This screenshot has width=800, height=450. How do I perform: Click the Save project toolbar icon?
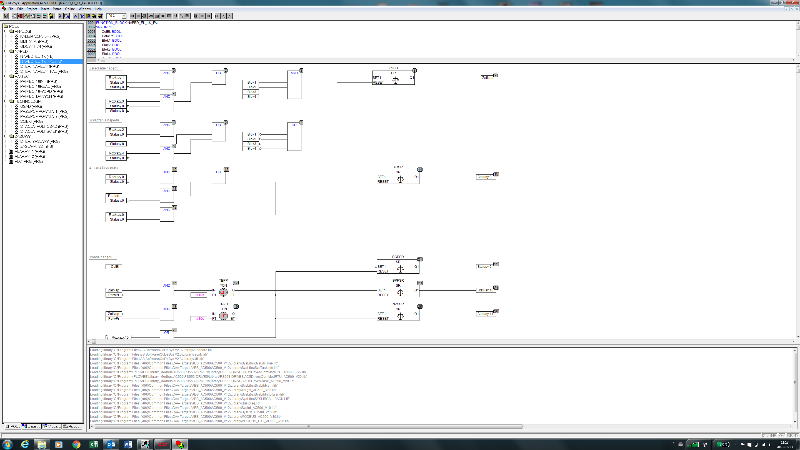pos(21,16)
